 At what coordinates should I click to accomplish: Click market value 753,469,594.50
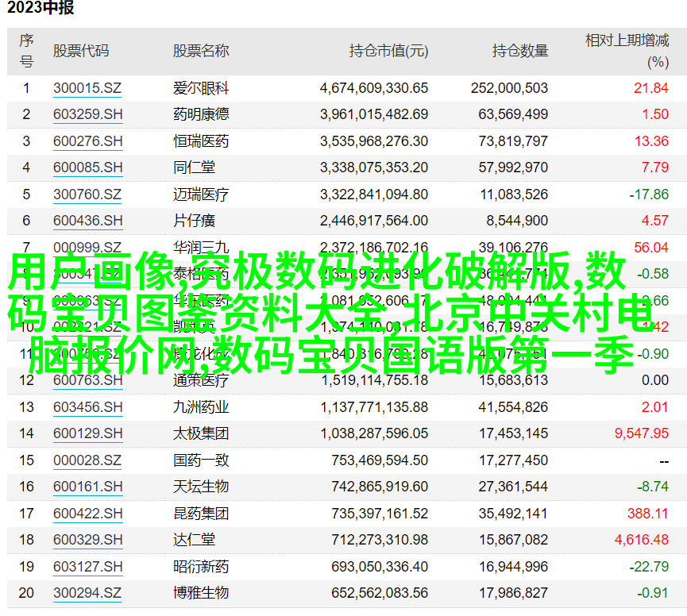point(380,460)
